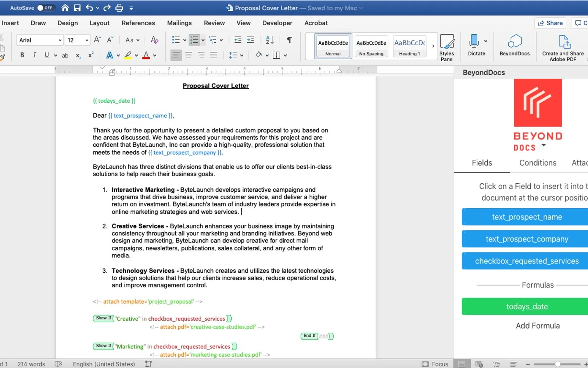Open the References ribbon tab
588x368 pixels.
(138, 23)
